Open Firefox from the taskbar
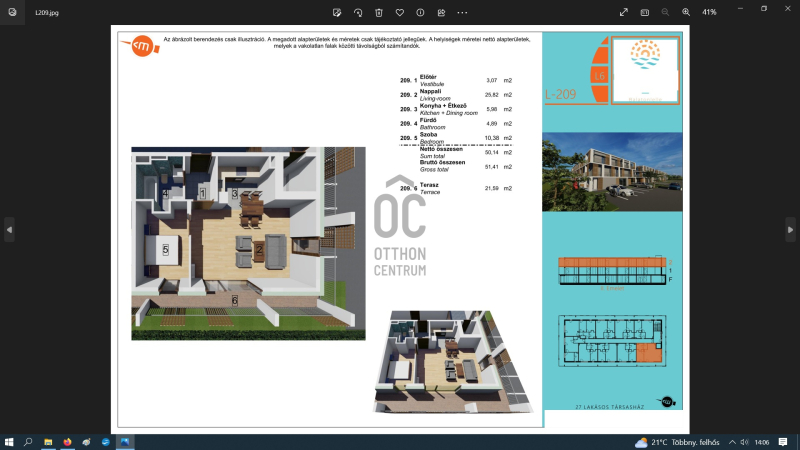Screen dimensions: 800x450 [x=67, y=441]
